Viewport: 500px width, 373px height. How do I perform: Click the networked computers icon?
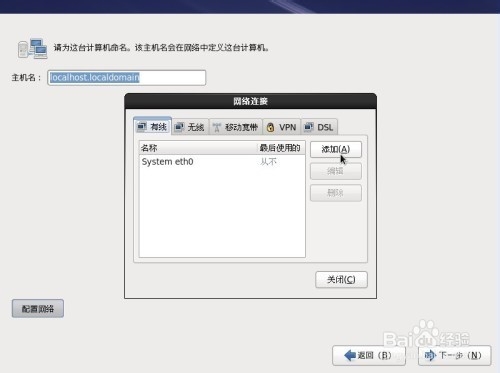click(x=33, y=49)
